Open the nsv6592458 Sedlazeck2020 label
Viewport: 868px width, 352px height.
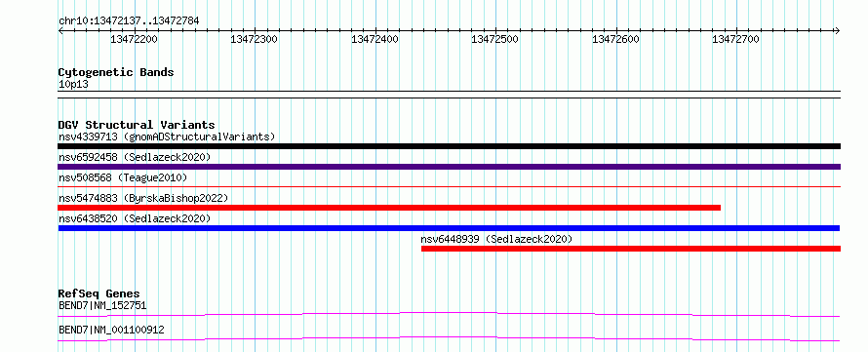pyautogui.click(x=135, y=157)
